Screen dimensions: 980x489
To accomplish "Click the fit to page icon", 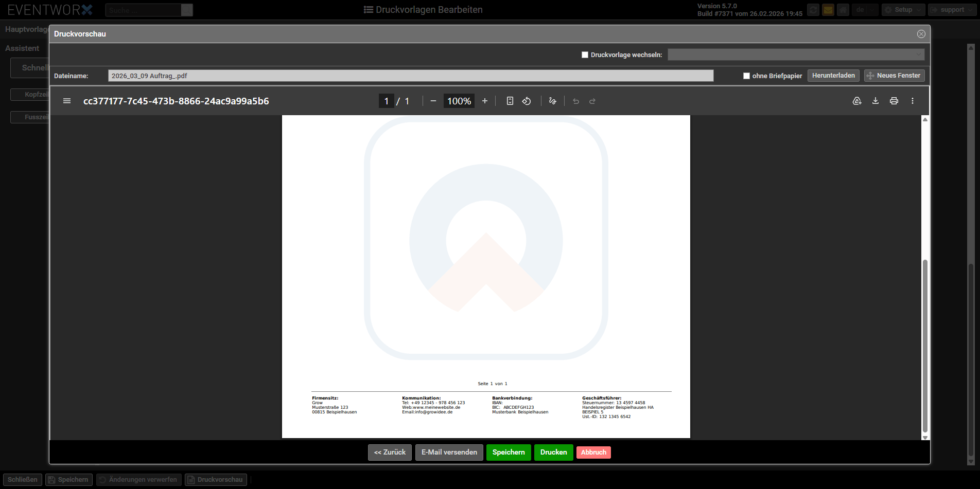I will coord(510,101).
